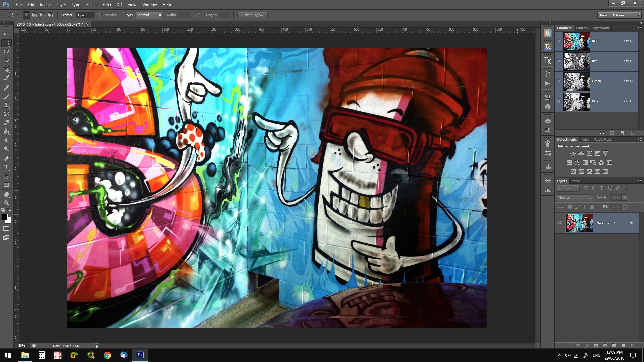Viewport: 644px width, 362px height.
Task: Open the Fill value dropdown arrow
Action: coord(625,207)
